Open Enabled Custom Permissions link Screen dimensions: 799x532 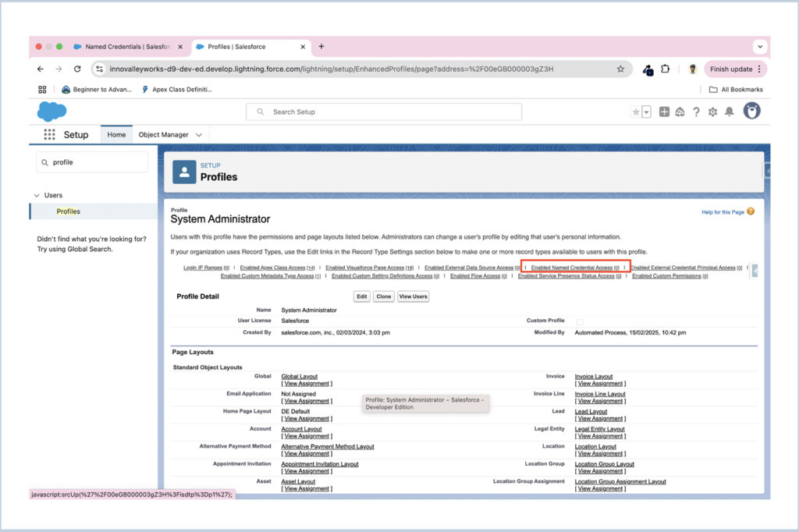(670, 275)
